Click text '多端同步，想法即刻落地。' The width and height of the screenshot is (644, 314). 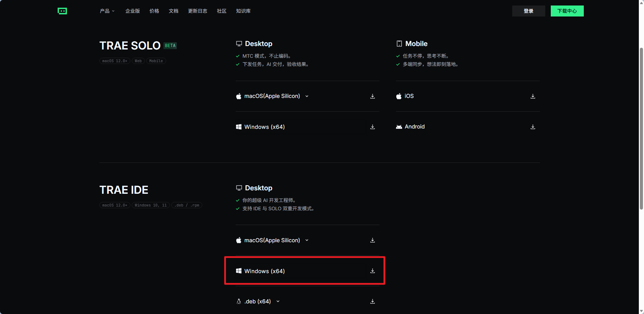point(431,64)
